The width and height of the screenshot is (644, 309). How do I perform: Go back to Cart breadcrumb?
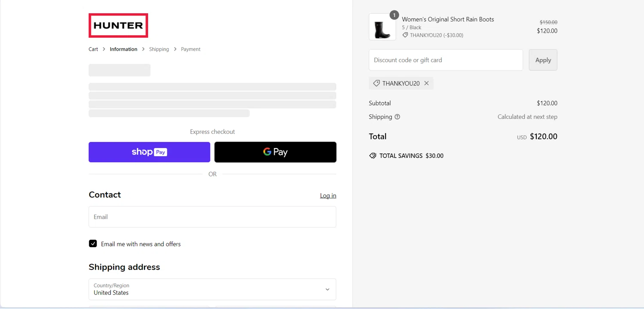tap(93, 49)
